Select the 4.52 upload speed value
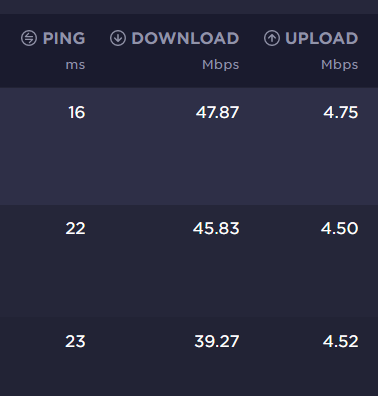Viewport: 378px width, 396px height. tap(341, 342)
